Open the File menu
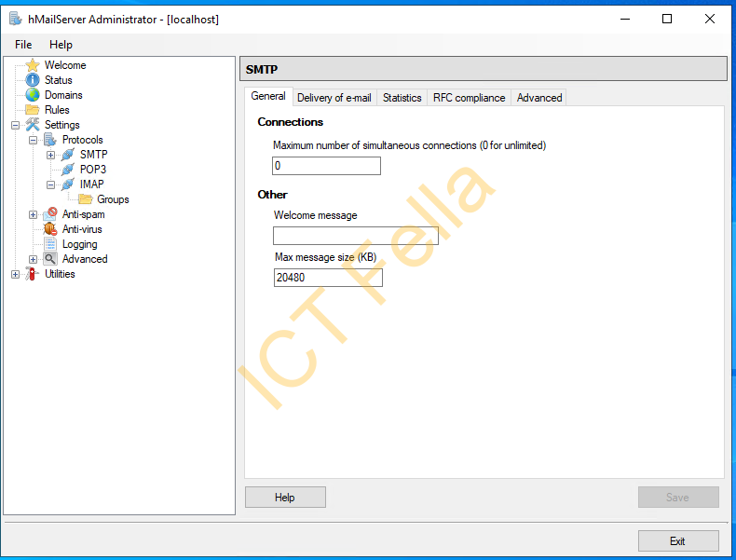 23,45
